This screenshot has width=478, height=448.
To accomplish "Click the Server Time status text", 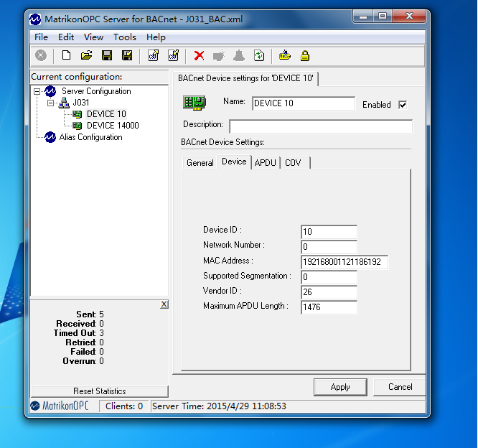I will click(219, 406).
